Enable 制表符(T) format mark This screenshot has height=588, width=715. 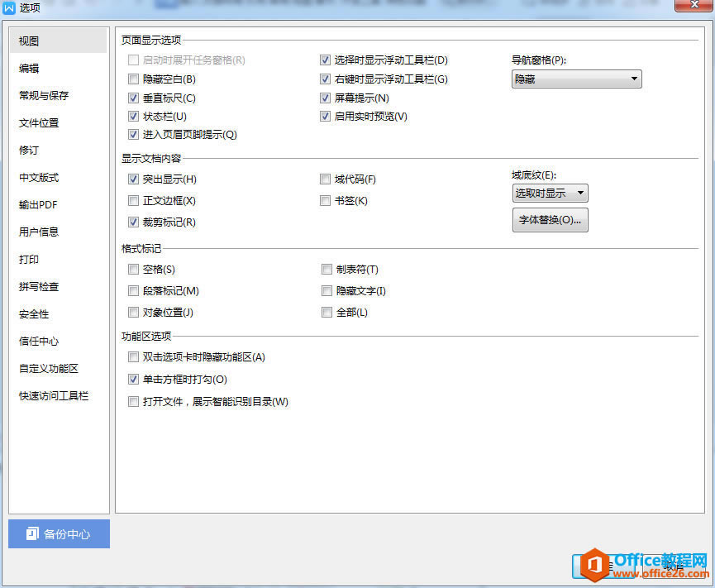point(327,270)
